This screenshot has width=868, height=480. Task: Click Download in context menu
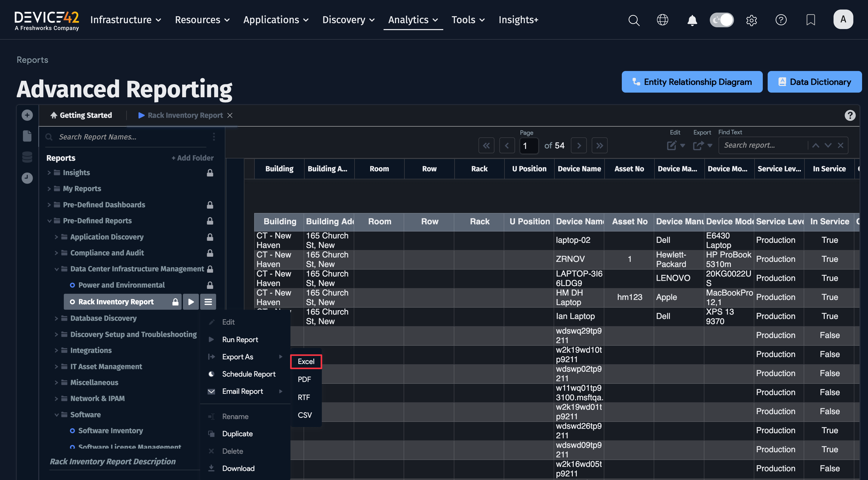pos(238,468)
